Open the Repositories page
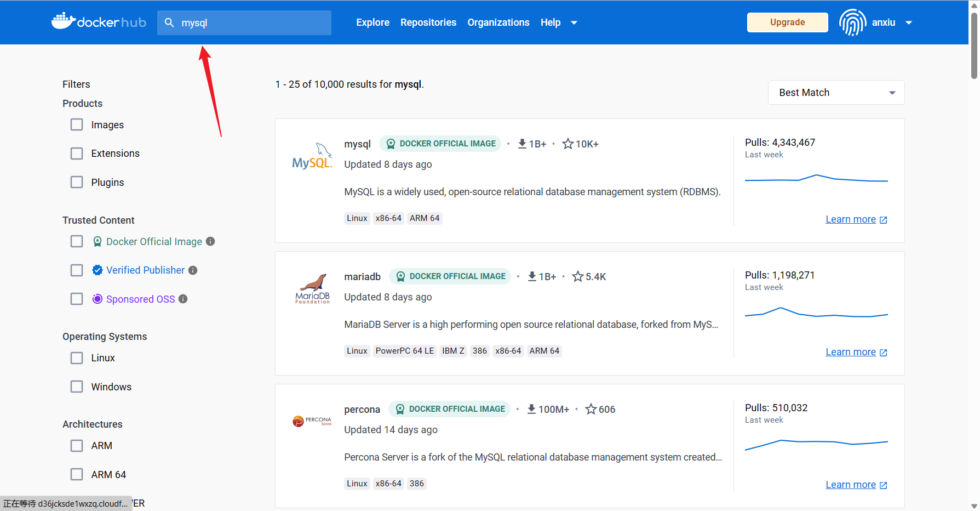Viewport: 980px width, 511px height. pyautogui.click(x=428, y=22)
